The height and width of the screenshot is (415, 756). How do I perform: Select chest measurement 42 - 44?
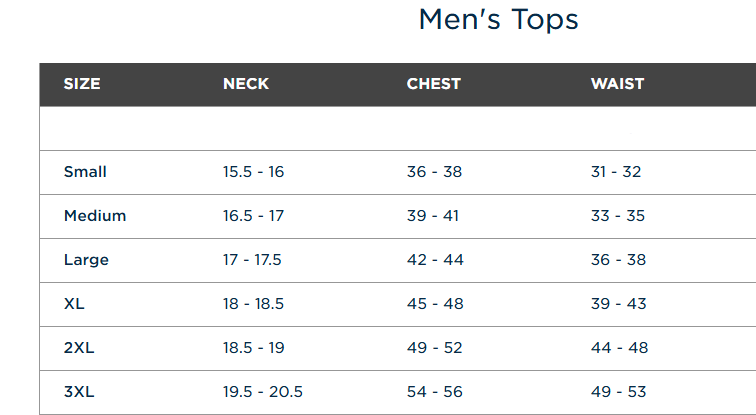click(435, 260)
